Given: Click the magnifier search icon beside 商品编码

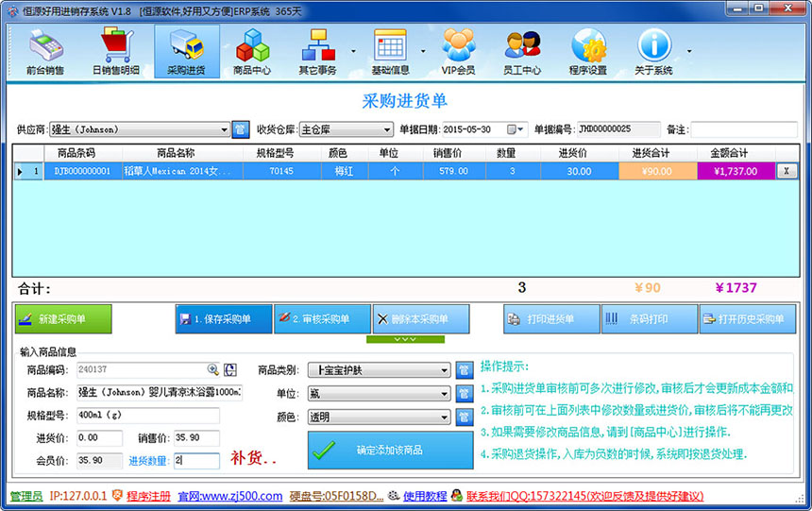Looking at the screenshot, I should (x=213, y=369).
